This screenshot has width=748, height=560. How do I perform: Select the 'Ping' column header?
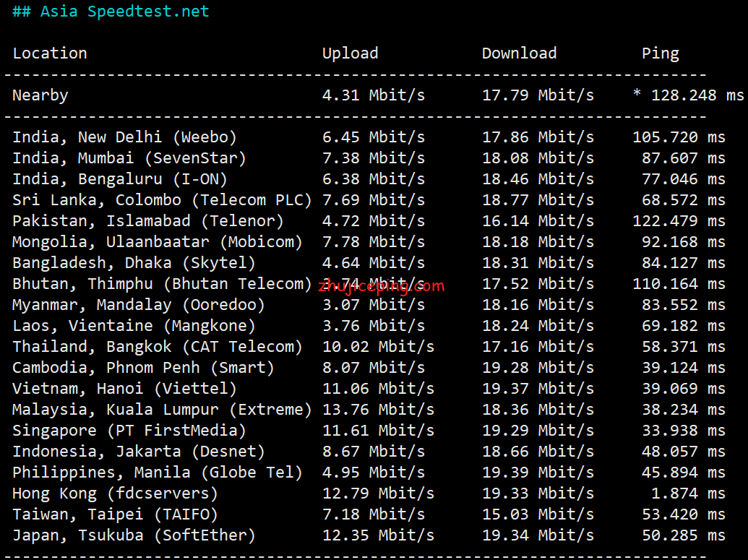(x=661, y=54)
